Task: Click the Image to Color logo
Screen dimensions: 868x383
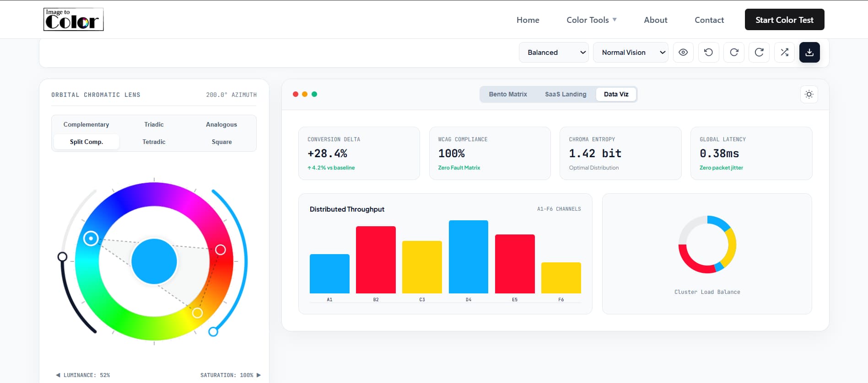Action: pyautogui.click(x=73, y=20)
